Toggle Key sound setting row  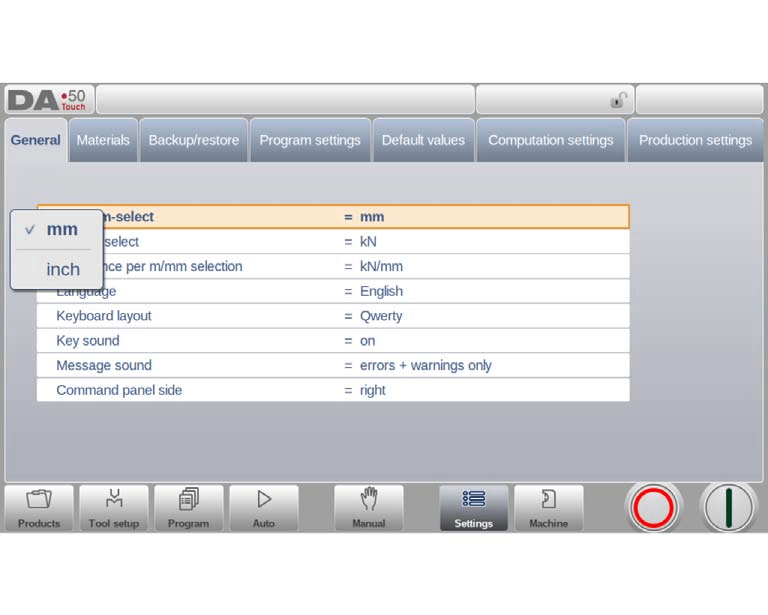(x=333, y=341)
